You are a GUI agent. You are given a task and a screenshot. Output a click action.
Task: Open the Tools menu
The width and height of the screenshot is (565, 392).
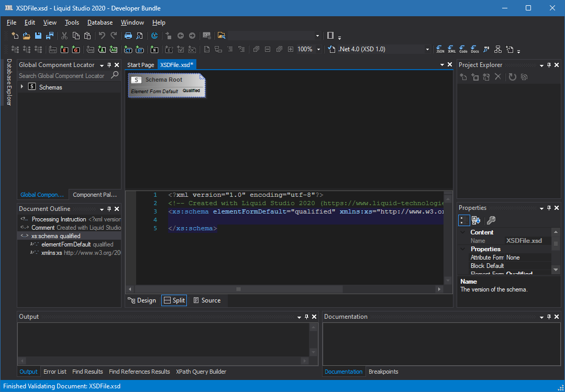(x=72, y=23)
